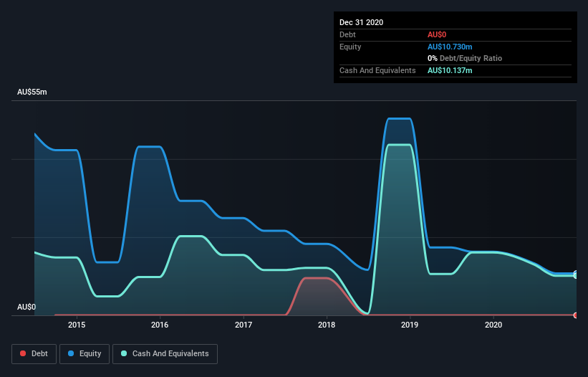
Task: Click the AU$0 y-axis label
Action: (26, 307)
